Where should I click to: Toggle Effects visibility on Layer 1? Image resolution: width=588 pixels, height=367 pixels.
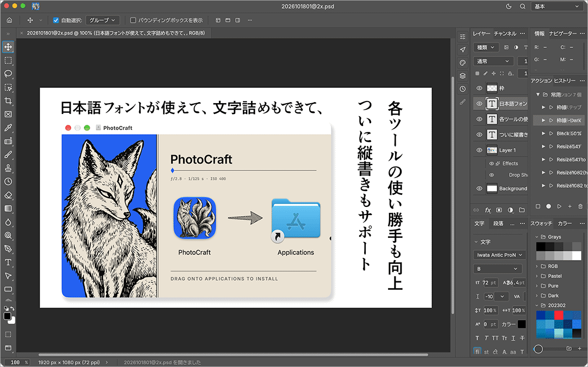[x=491, y=163]
